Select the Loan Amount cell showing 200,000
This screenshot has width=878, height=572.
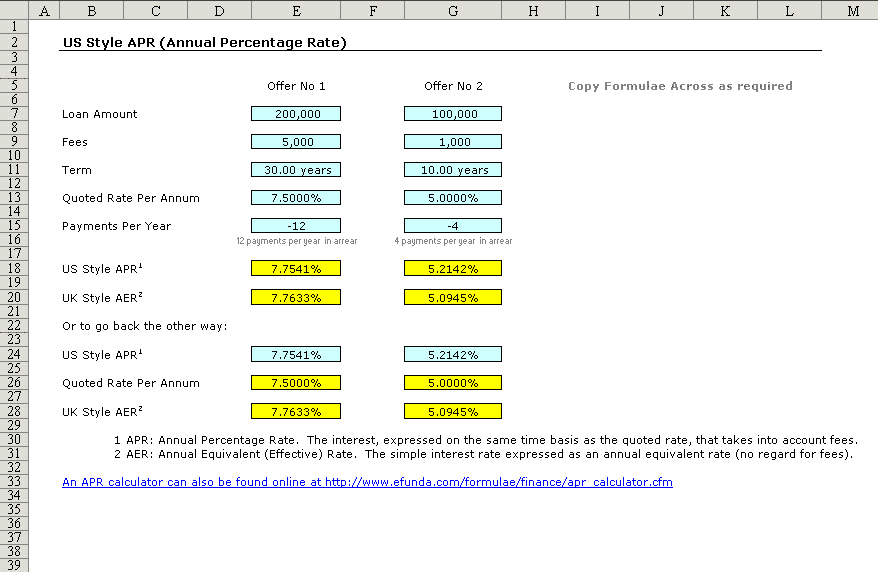point(296,114)
